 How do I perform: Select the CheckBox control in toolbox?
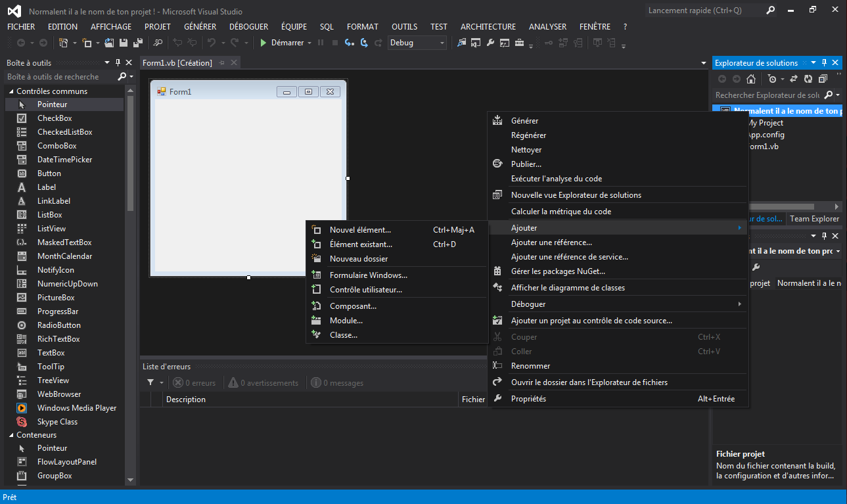[x=64, y=118]
